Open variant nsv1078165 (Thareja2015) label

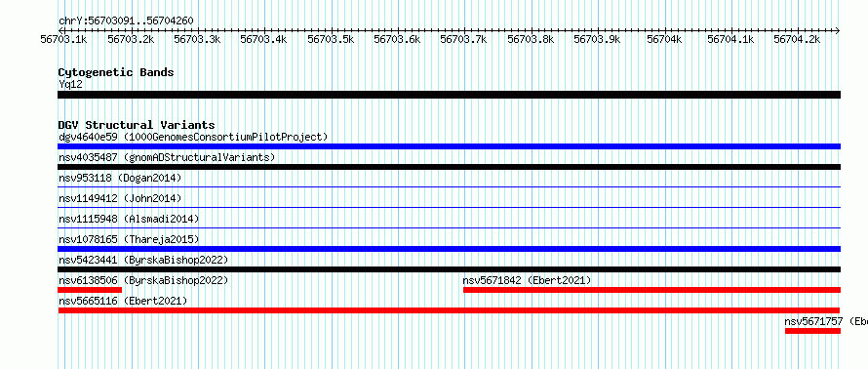click(129, 239)
